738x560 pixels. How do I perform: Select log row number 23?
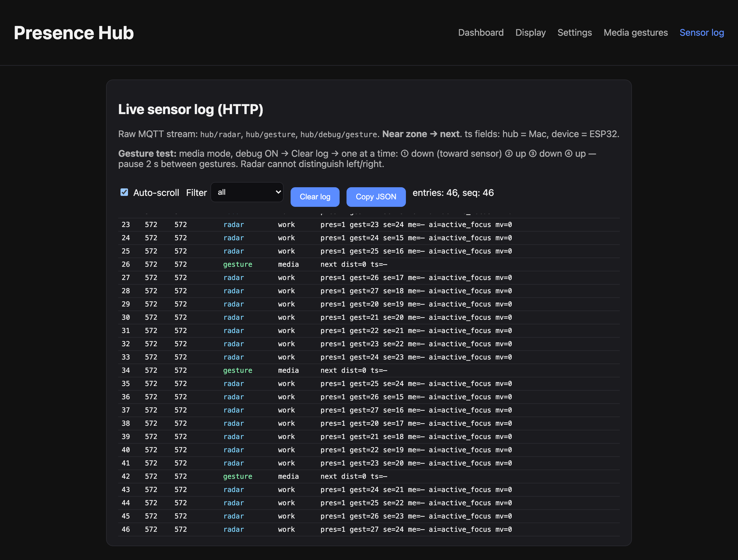[x=369, y=225]
